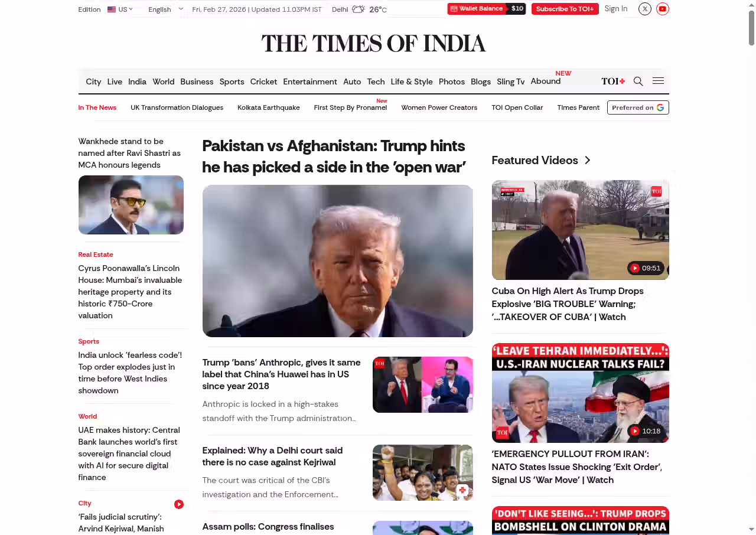This screenshot has width=756, height=535.
Task: Click the TOI+ logo in navbar
Action: [613, 81]
